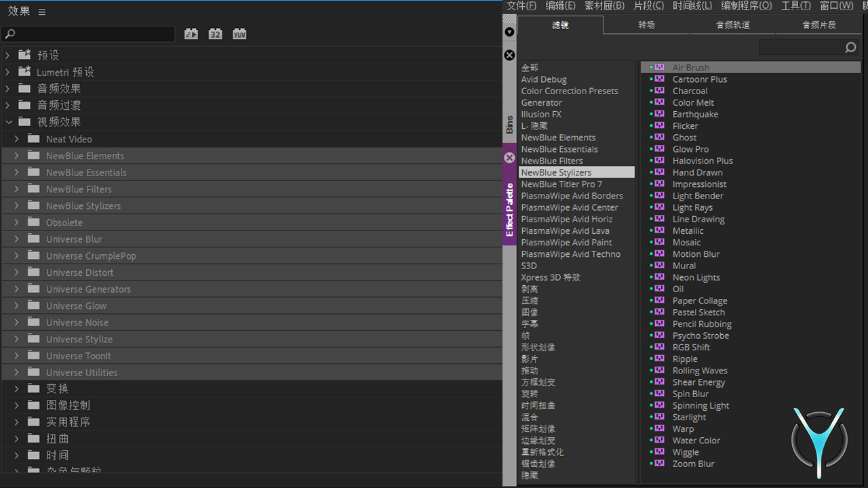Select the Hand Drawn effect
The image size is (868, 488).
pyautogui.click(x=697, y=172)
